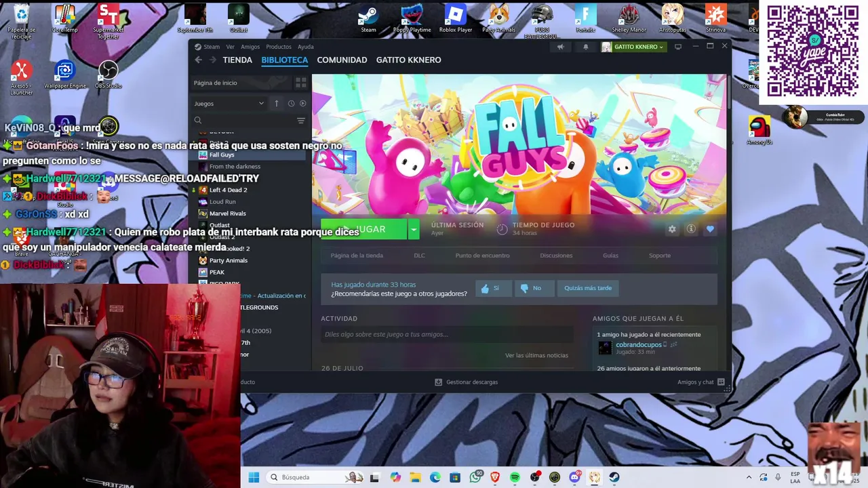This screenshot has width=868, height=488.
Task: Show ready-to-play games filter icon
Action: 302,104
